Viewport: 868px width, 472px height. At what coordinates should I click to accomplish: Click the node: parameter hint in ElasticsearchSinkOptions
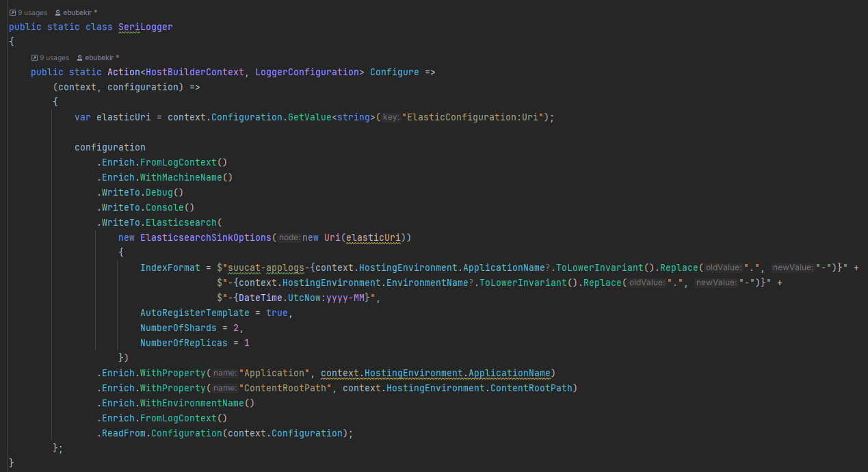290,237
